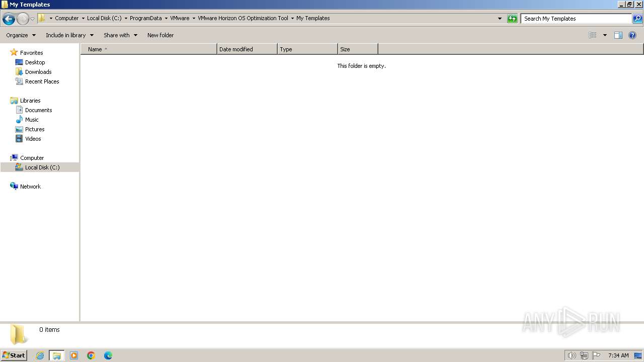Image resolution: width=644 pixels, height=362 pixels.
Task: Open the recent pages dropdown arrow
Action: pyautogui.click(x=32, y=19)
